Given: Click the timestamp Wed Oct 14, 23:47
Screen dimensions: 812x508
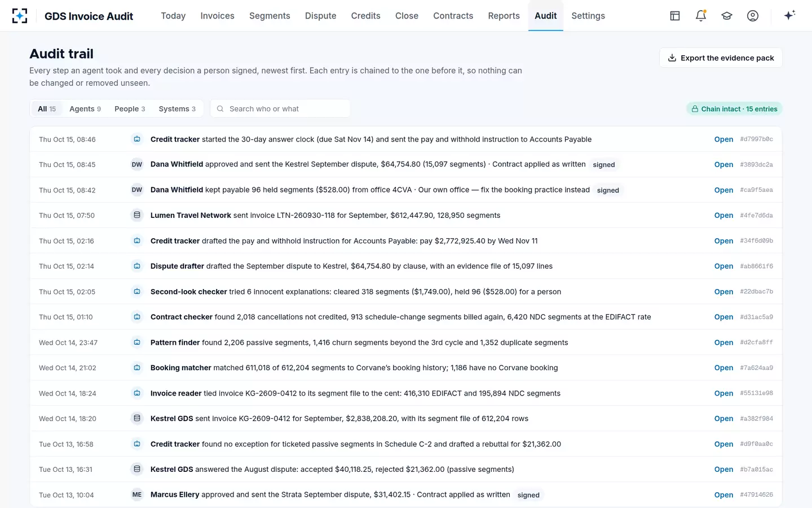Looking at the screenshot, I should pyautogui.click(x=68, y=343).
